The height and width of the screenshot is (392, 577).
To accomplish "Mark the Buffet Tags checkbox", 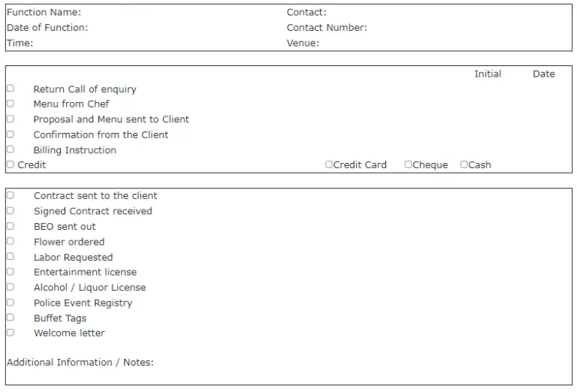I will pos(11,318).
